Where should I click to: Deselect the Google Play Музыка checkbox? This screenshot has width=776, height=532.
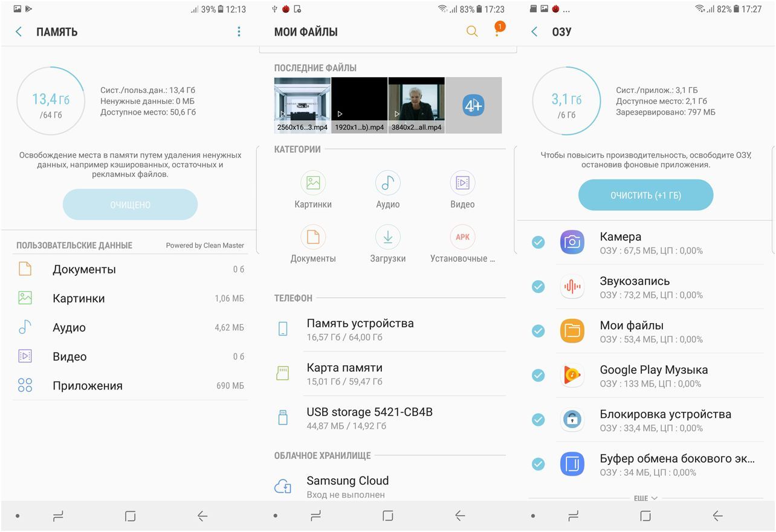point(538,375)
